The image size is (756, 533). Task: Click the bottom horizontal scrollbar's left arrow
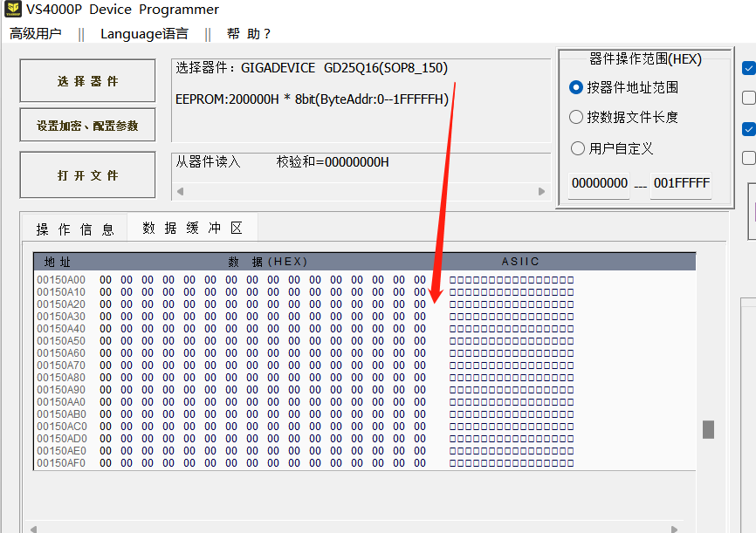click(34, 529)
